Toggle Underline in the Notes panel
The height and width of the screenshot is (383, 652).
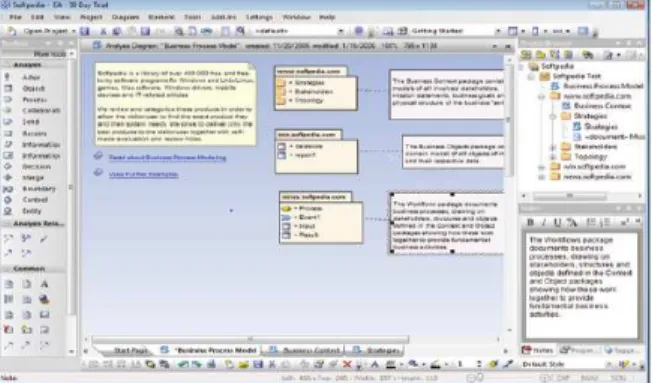click(557, 222)
